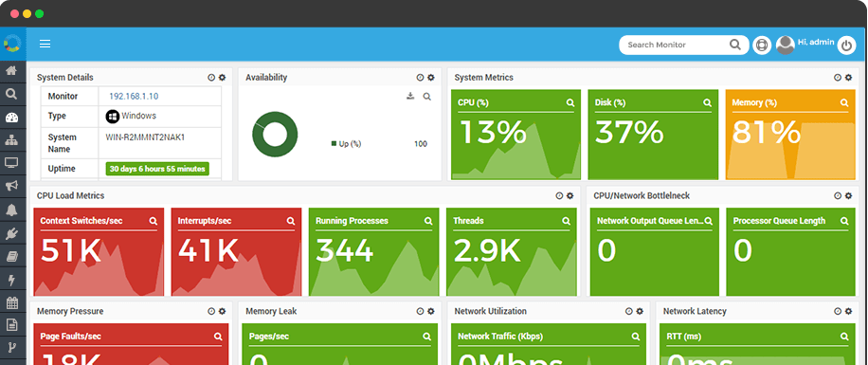Magnify the Threads tile
The width and height of the screenshot is (868, 365).
coord(566,221)
